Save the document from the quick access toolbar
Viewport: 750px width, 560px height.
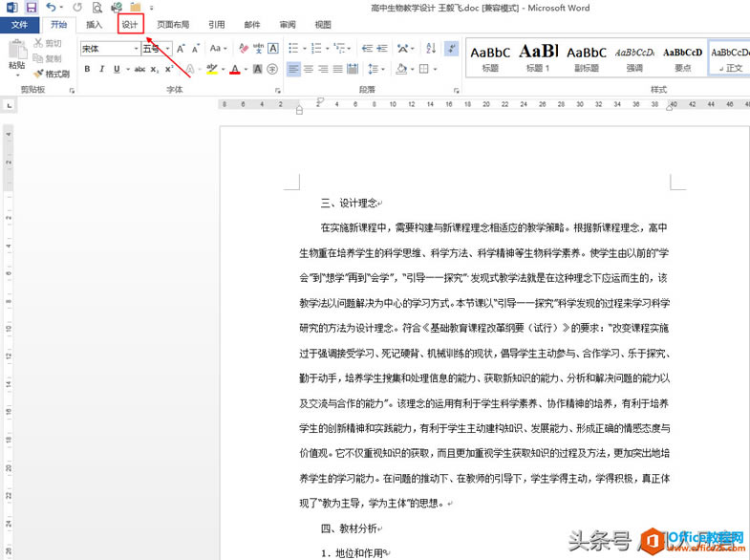tap(32, 8)
